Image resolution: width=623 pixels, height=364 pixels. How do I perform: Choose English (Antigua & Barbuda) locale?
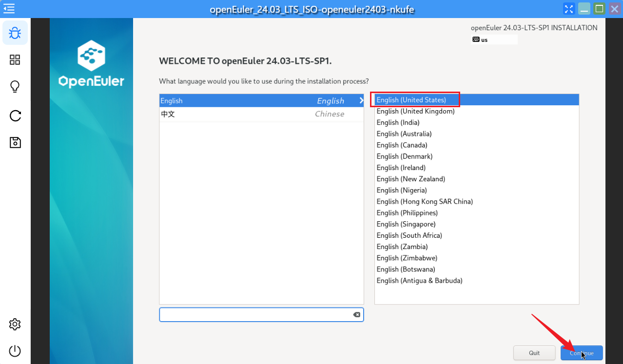[x=477, y=280]
